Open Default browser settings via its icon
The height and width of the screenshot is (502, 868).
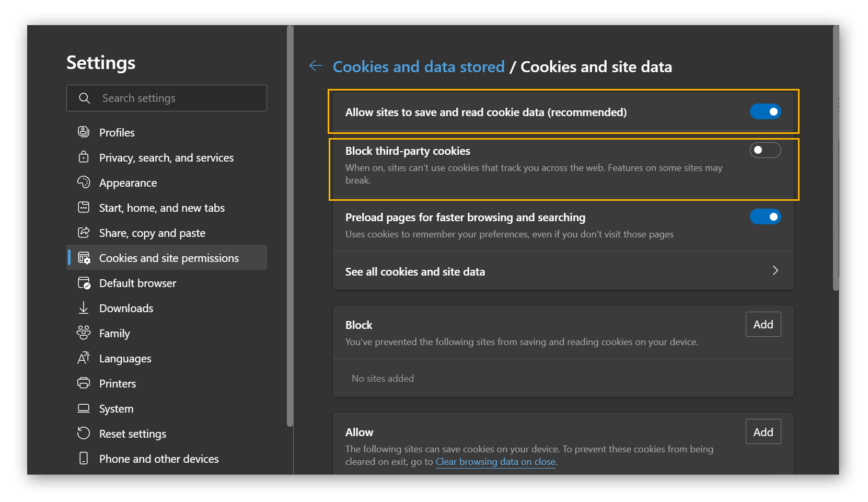click(84, 282)
